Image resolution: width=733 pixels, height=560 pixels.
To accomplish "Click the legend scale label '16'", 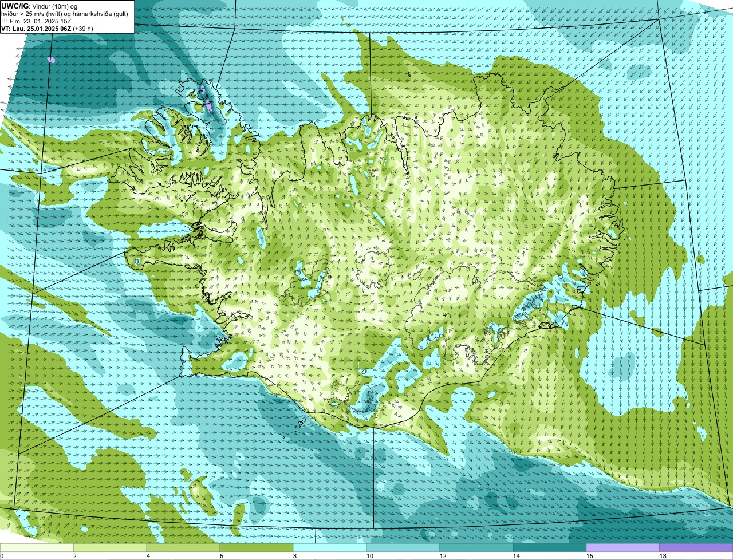I will coord(590,556).
